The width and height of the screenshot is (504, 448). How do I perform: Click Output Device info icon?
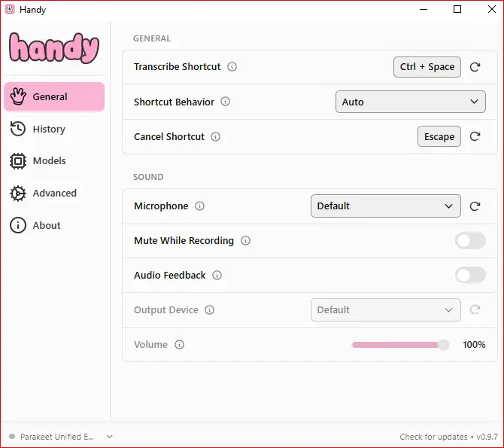coord(210,310)
